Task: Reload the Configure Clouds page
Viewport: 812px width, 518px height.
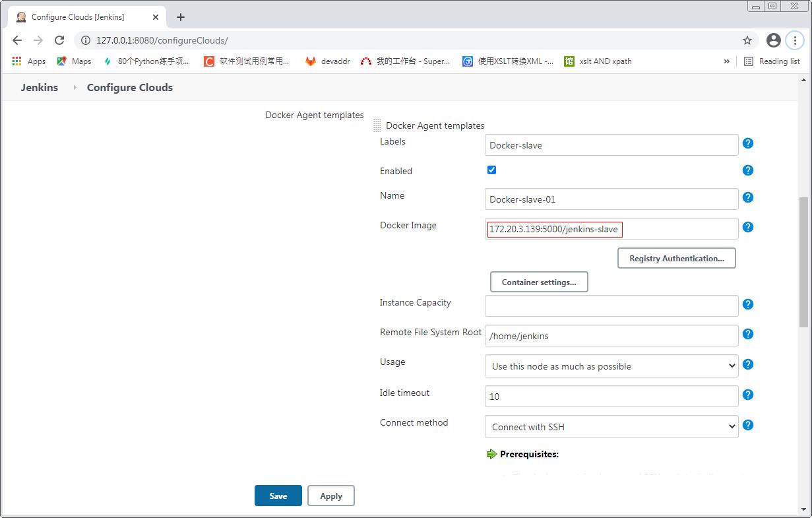Action: click(x=59, y=40)
